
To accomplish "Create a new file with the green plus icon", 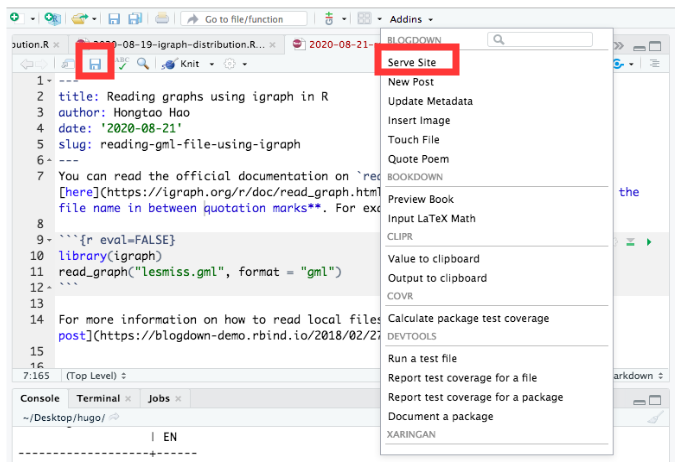I will click(x=15, y=18).
